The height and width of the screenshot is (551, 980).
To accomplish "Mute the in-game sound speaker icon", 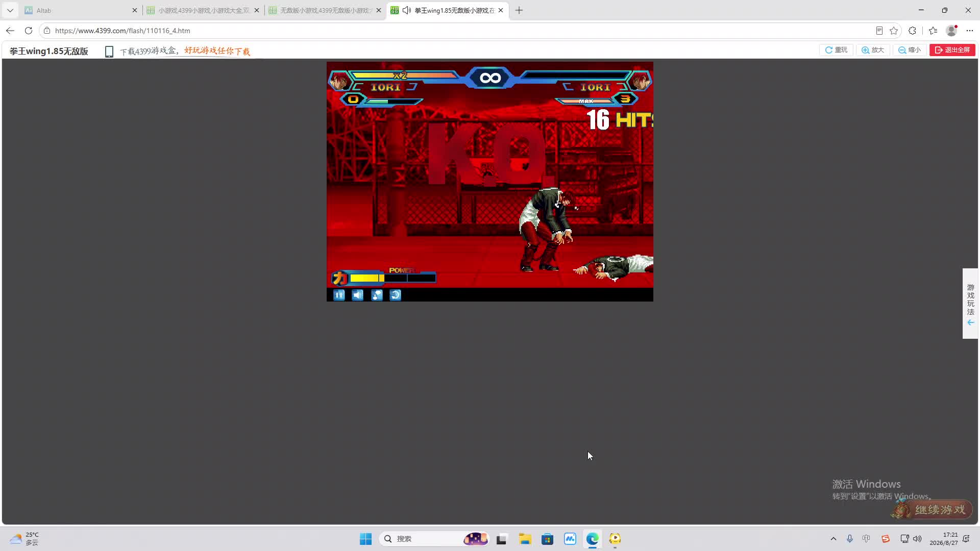I will pos(358,295).
